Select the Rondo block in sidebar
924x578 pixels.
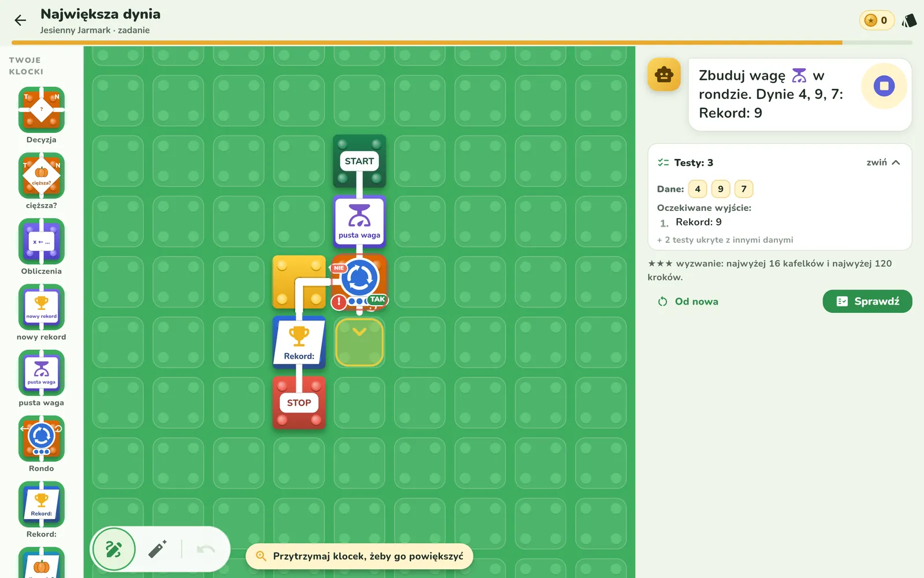click(x=41, y=439)
